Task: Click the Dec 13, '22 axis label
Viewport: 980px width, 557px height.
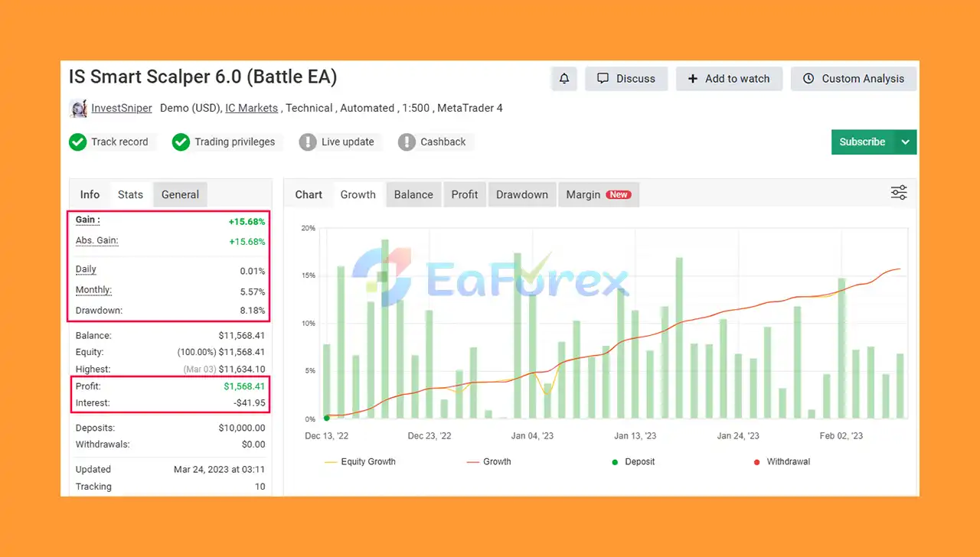Action: [x=327, y=436]
